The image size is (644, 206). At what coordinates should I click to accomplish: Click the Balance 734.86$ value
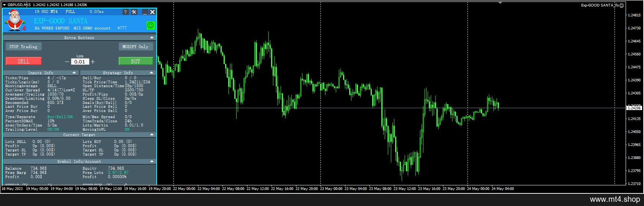[x=39, y=169]
